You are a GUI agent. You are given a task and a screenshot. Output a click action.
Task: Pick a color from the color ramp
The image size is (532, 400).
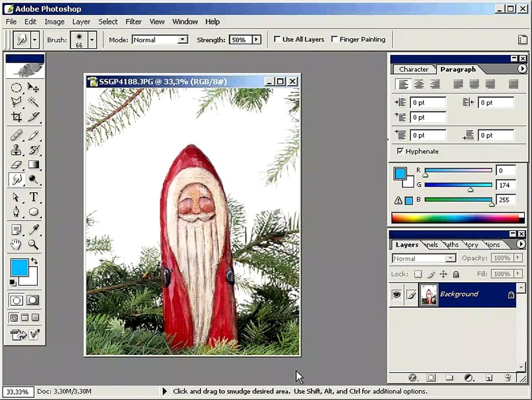[x=458, y=218]
